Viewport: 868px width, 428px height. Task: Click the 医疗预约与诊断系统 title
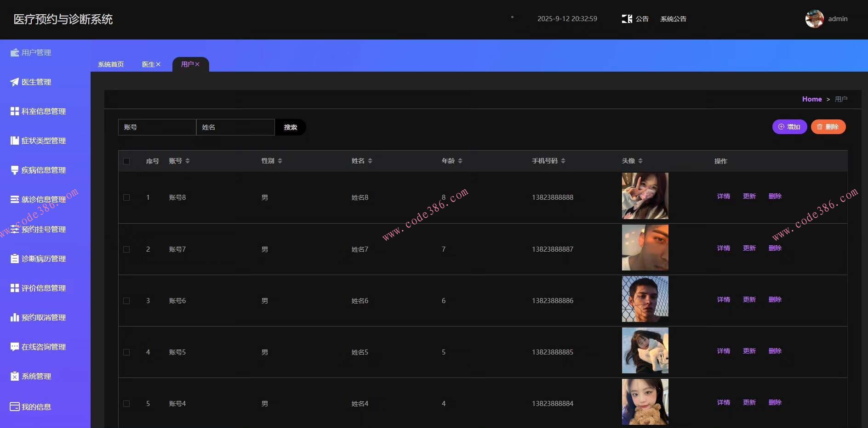[63, 19]
